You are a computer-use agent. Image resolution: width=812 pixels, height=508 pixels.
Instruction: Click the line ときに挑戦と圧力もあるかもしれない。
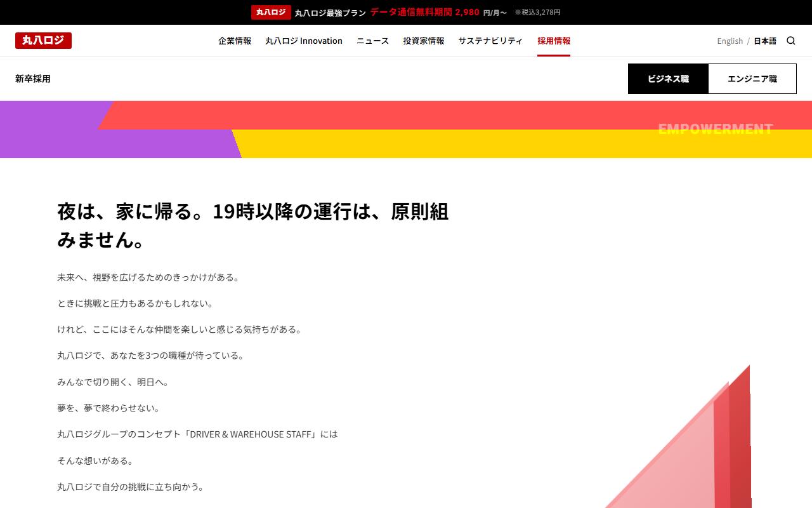tap(136, 304)
